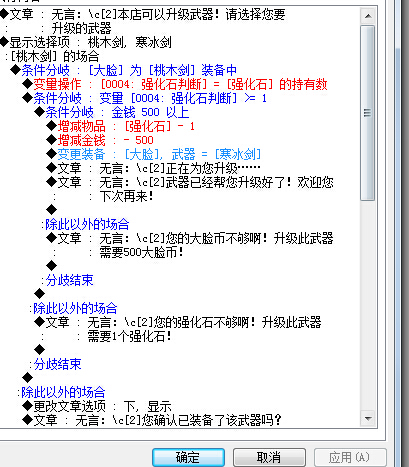Select the [桃木剑] 的场合 line
Viewport: 409px width, 467px height.
[x=52, y=56]
